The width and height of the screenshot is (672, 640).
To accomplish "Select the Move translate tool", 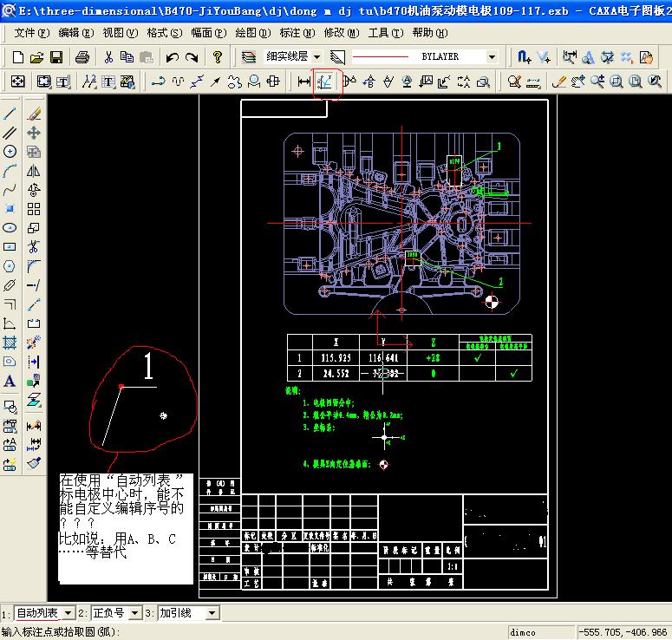I will (34, 133).
